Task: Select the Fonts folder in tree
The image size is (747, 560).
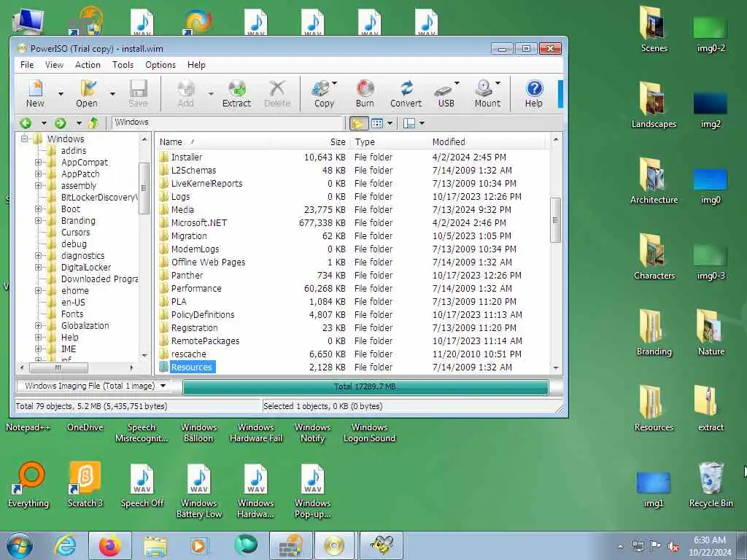Action: 72,314
